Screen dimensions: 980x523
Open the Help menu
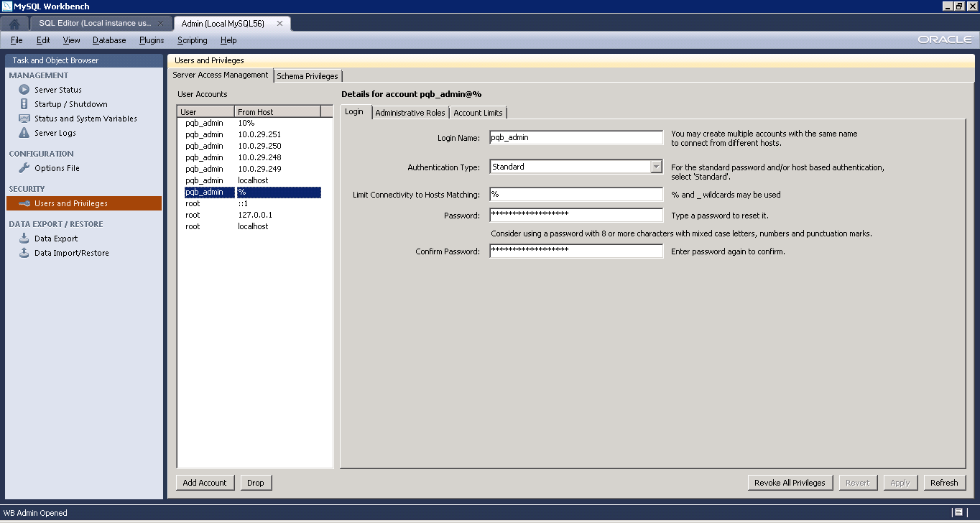point(228,40)
